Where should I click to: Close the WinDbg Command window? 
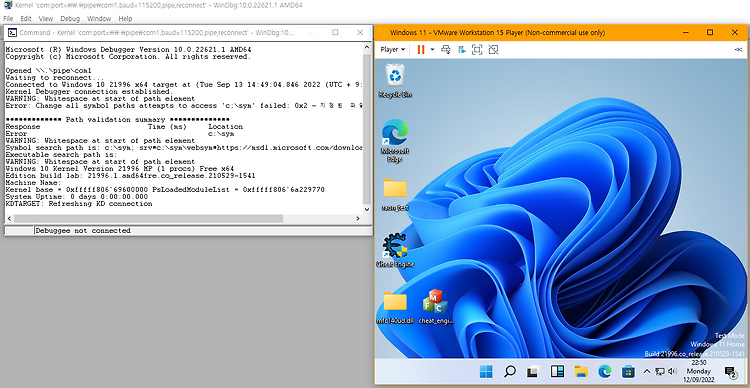tap(360, 33)
